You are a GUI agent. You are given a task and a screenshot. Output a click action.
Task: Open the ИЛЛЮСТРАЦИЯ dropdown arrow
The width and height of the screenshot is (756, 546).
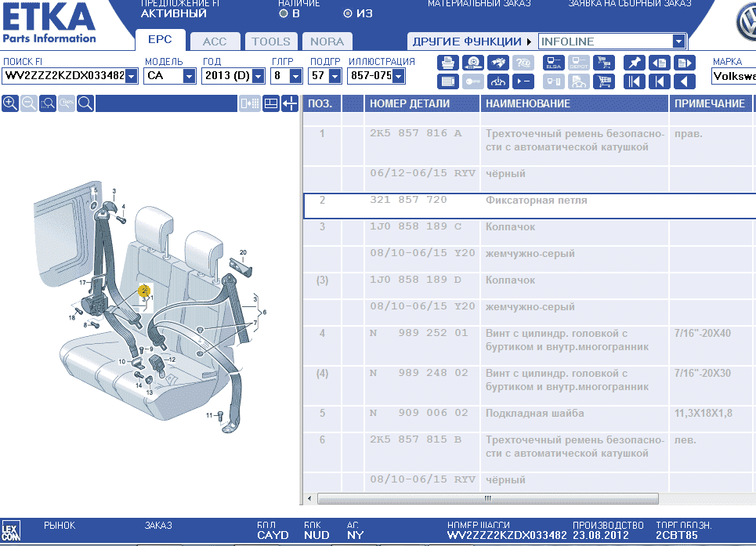399,76
